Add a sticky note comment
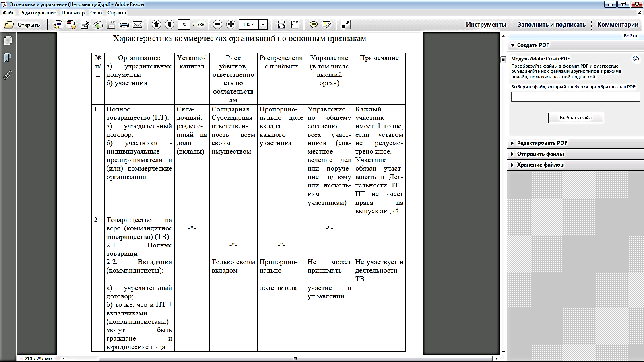This screenshot has width=644, height=362. tap(313, 25)
